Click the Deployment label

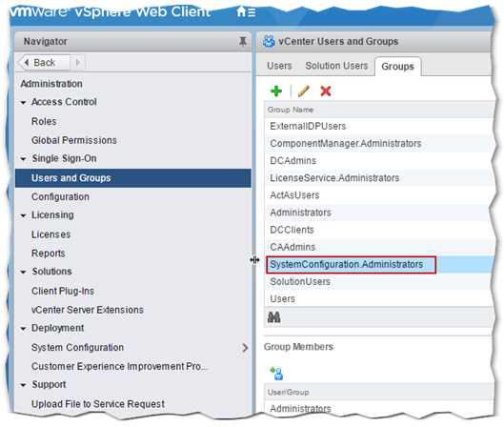[x=57, y=328]
